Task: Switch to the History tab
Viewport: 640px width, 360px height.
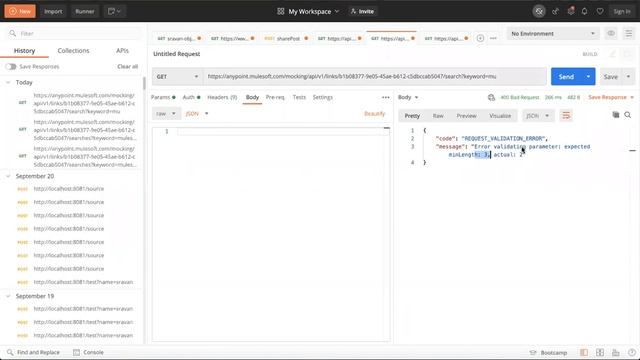Action: 24,51
